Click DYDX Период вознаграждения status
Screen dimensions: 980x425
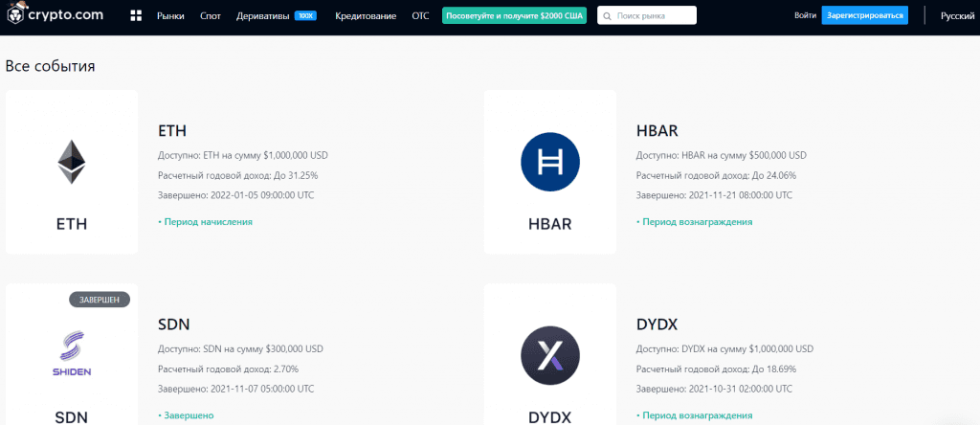pyautogui.click(x=695, y=415)
